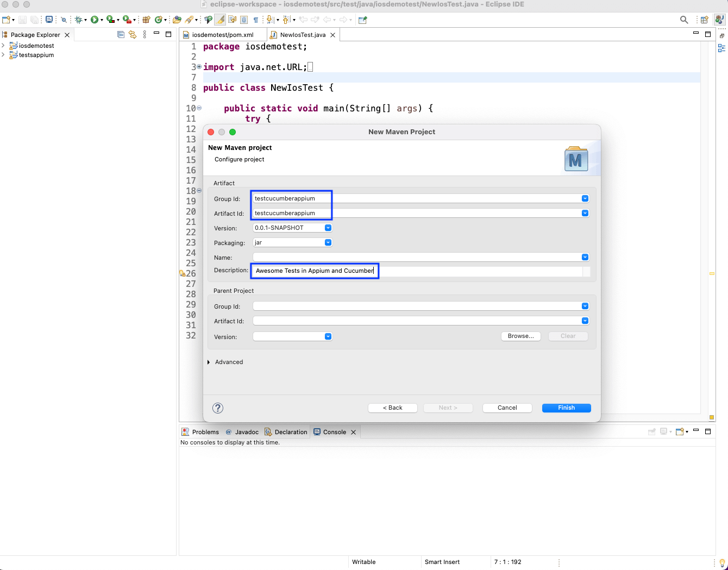Screen dimensions: 728x570
Task: Switch to the iosdemotest/pom.xml tab
Action: pos(222,35)
